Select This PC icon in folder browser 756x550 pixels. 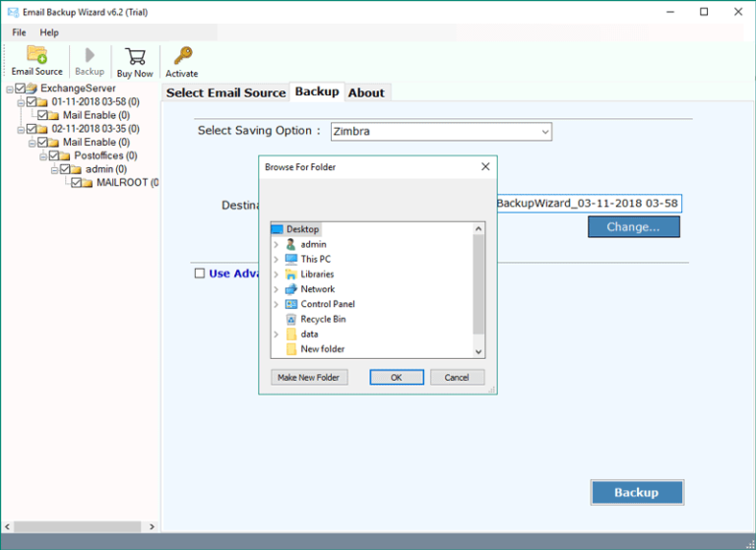pos(291,260)
